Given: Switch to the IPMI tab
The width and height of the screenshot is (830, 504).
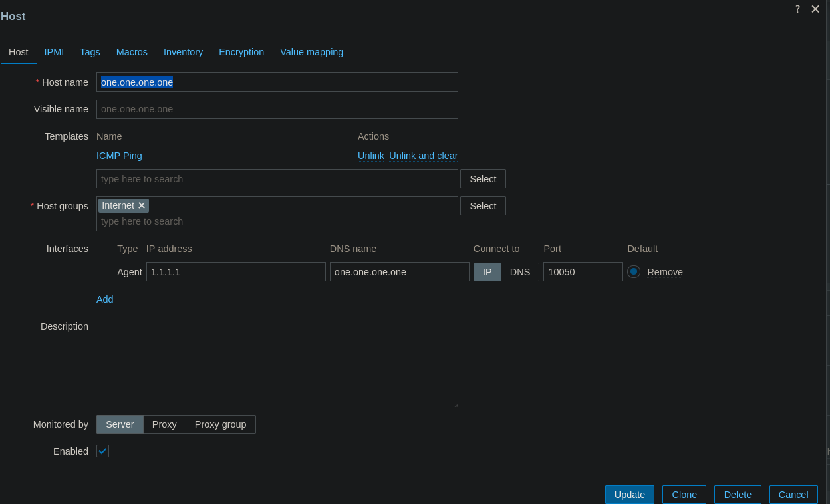Looking at the screenshot, I should coord(54,52).
